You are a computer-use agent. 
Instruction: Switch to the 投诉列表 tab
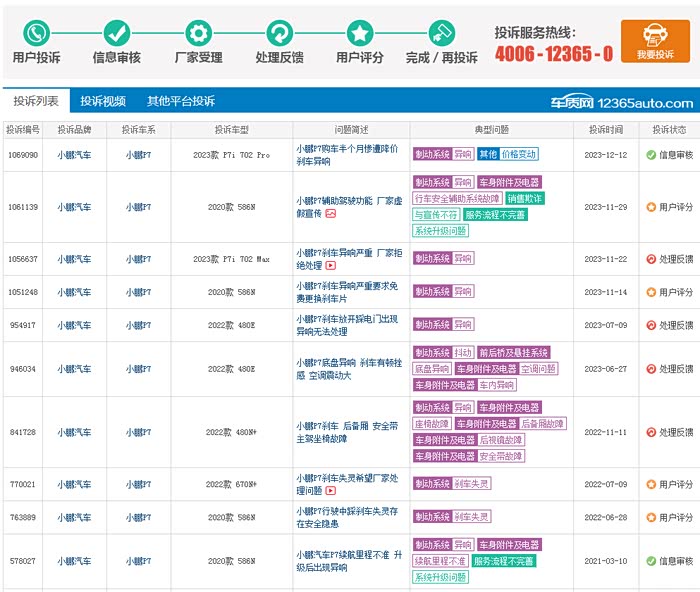click(36, 101)
